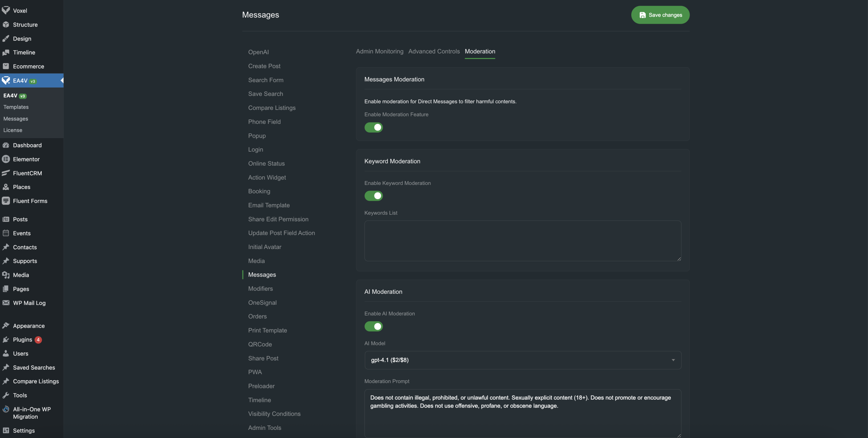Open the Fluent Forms icon
The image size is (868, 438).
click(6, 201)
